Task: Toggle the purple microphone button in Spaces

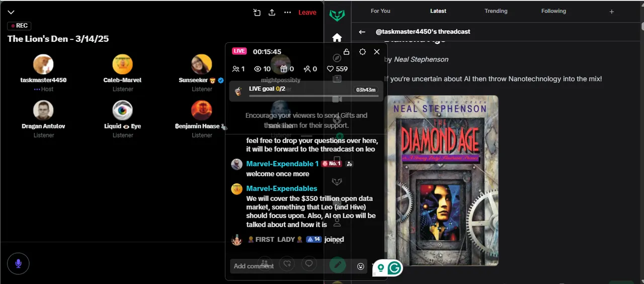Action: pyautogui.click(x=19, y=263)
